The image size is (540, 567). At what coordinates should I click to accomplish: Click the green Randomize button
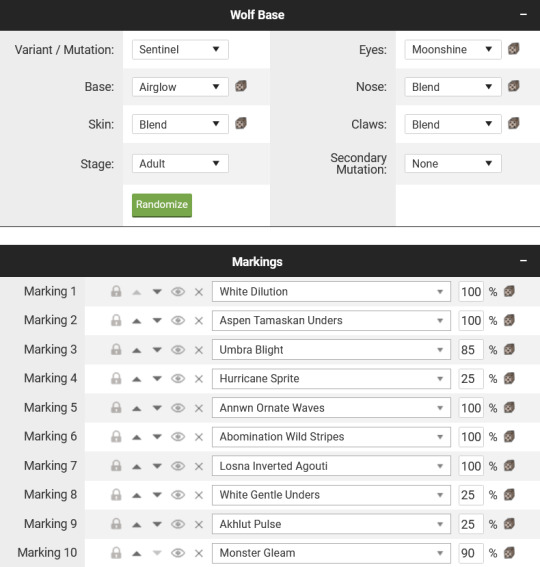162,205
